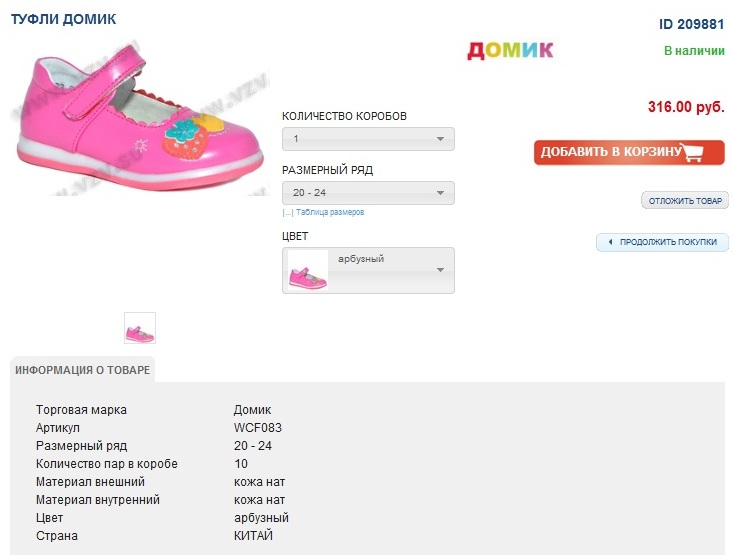
Task: Switch to the Информация о товаре tab
Action: click(83, 370)
